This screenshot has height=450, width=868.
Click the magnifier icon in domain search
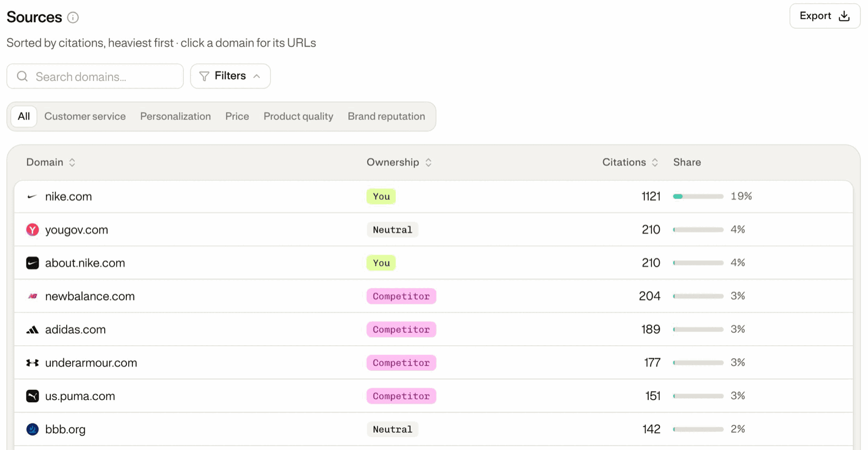22,77
